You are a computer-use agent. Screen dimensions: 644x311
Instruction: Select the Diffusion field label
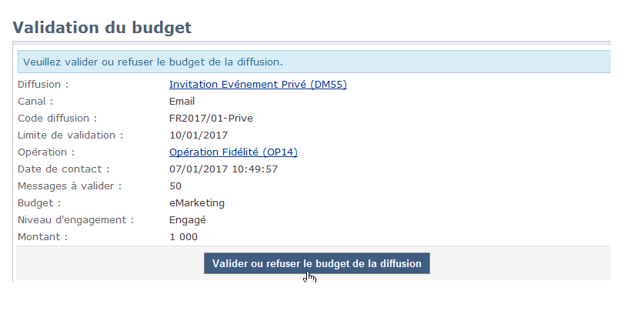point(43,84)
